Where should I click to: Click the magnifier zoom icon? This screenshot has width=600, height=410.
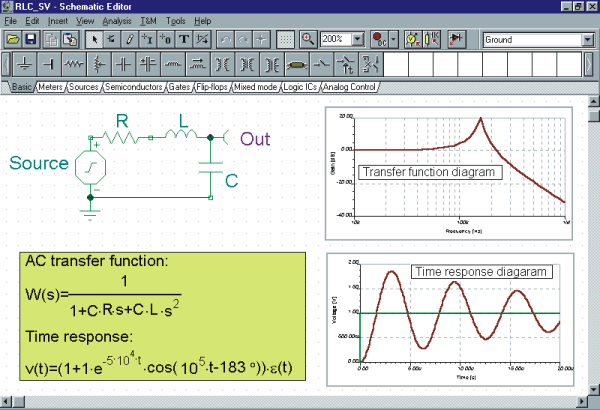click(x=309, y=40)
